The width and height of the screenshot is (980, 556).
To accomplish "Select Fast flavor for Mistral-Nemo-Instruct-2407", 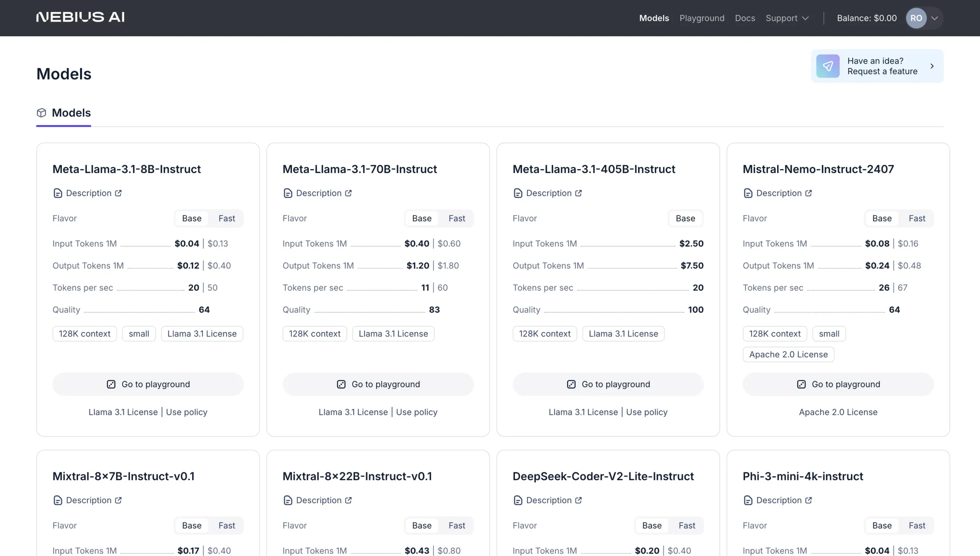I will (917, 218).
